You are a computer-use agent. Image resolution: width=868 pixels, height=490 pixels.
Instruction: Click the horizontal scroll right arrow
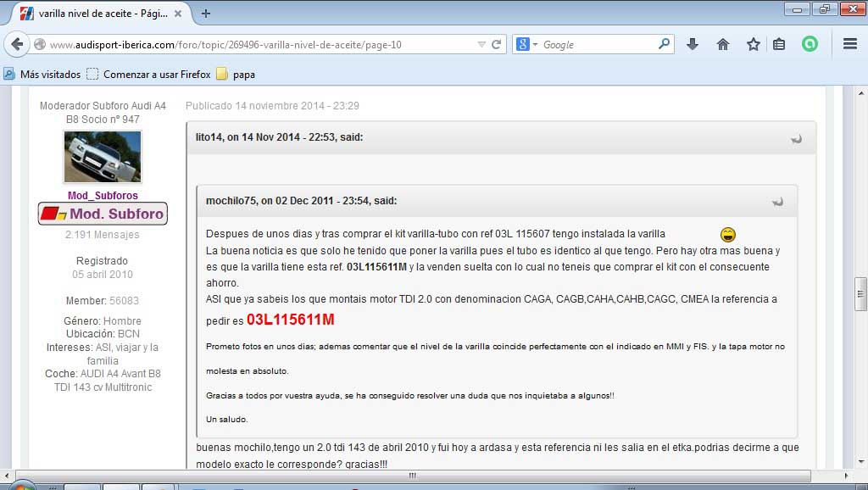click(x=846, y=476)
